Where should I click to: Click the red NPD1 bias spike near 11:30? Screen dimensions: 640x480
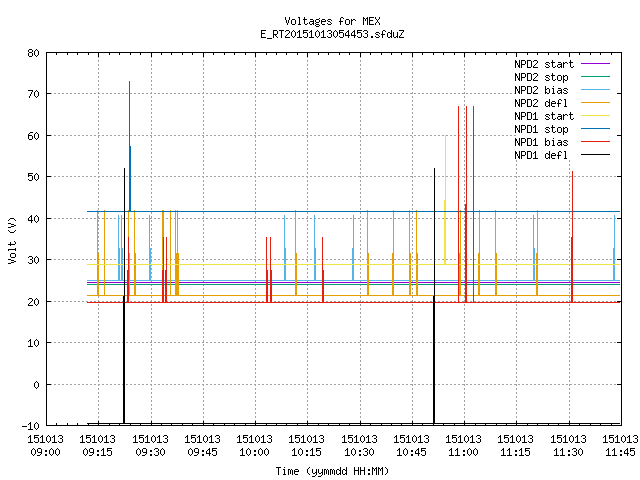click(572, 237)
